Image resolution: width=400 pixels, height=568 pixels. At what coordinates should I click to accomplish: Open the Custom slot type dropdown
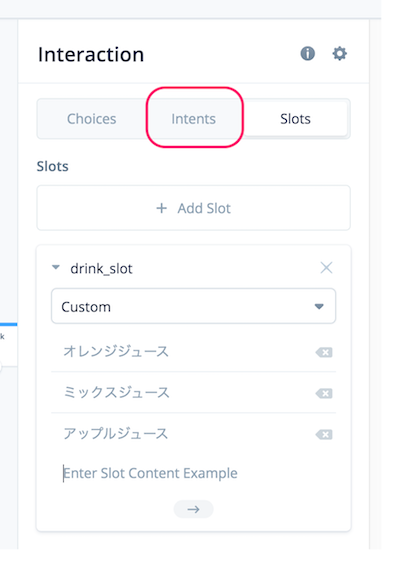[x=193, y=306]
